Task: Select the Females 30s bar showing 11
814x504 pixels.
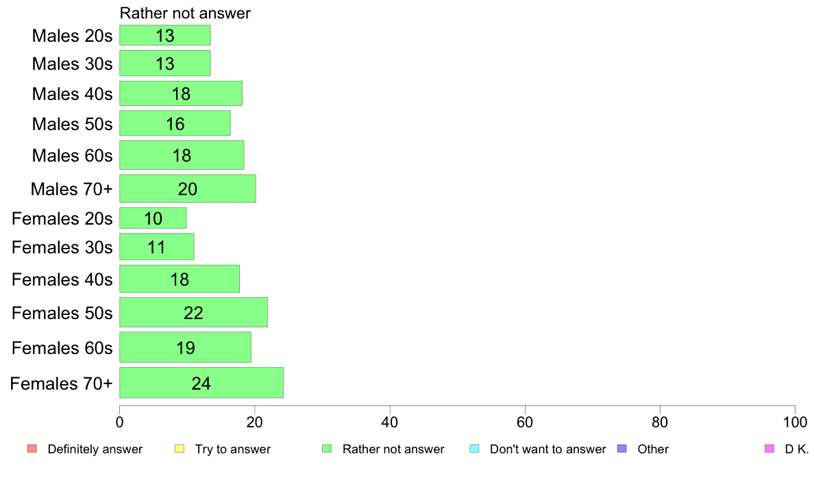Action: (x=157, y=247)
